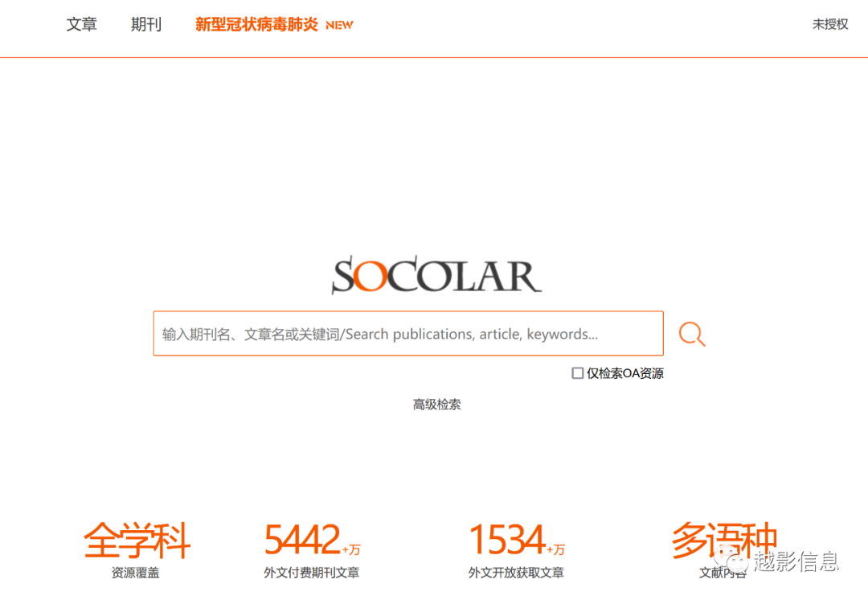The image size is (868, 600).
Task: Focus the journal and article search box
Action: tap(408, 334)
